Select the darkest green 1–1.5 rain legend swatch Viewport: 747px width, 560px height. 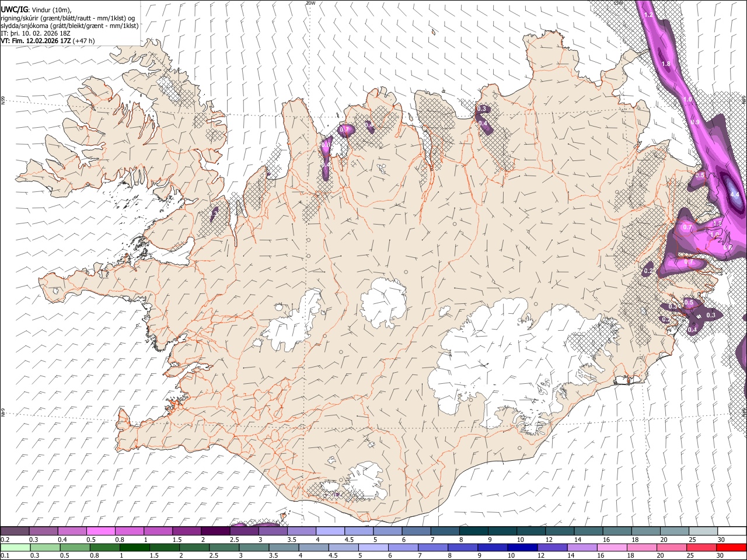click(x=135, y=547)
